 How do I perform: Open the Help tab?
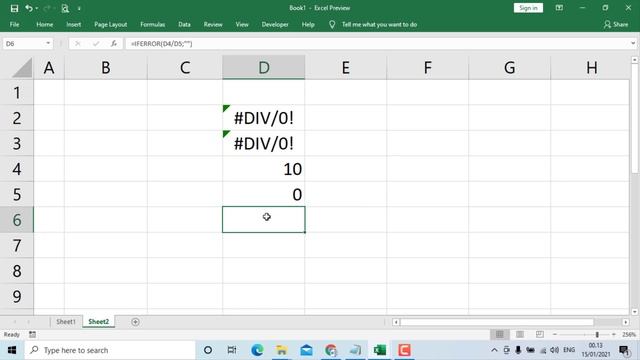[x=308, y=24]
